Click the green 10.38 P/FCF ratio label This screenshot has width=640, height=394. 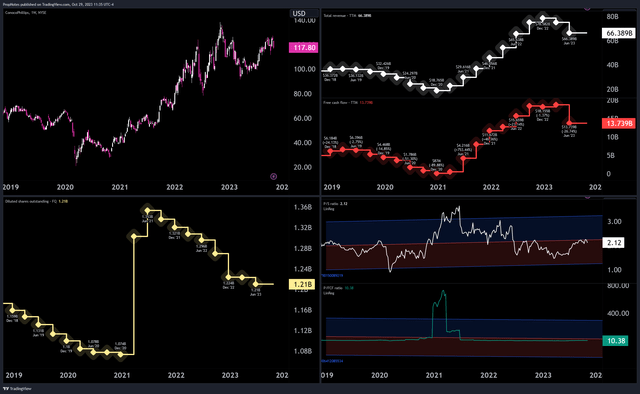pos(616,341)
